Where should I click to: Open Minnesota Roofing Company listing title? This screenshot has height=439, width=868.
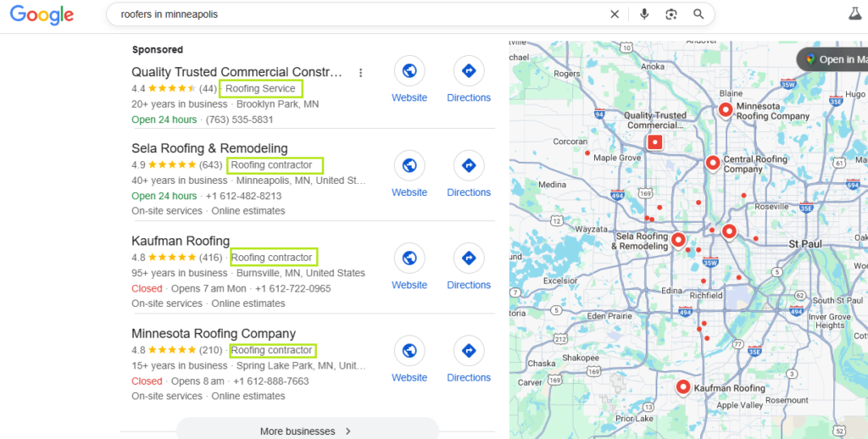click(214, 333)
